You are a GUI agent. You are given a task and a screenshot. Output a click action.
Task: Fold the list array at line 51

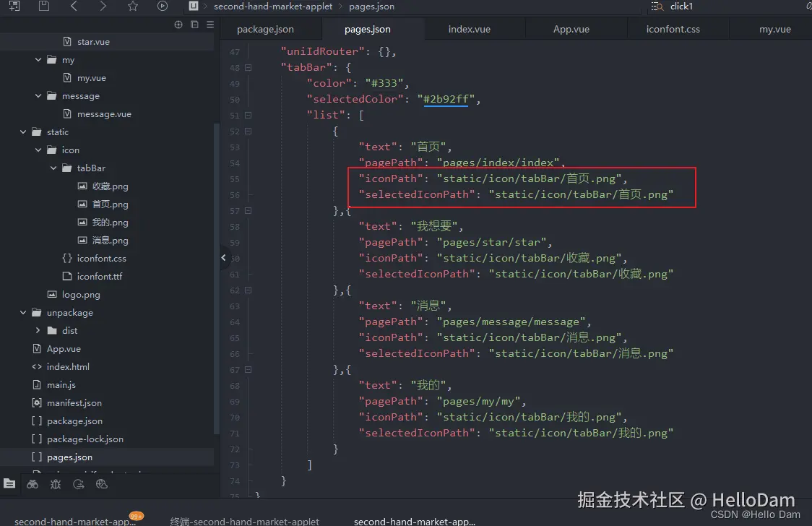[248, 116]
